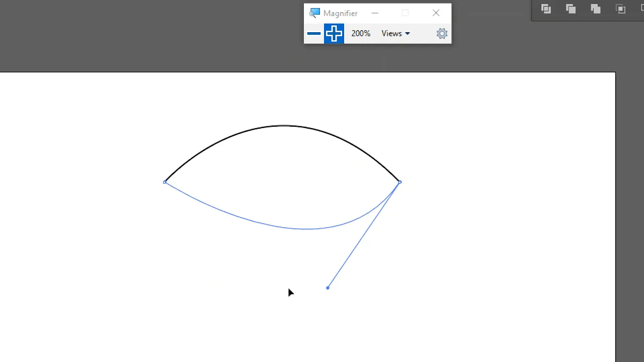Click the direction handle endpoint below the curve

[328, 288]
